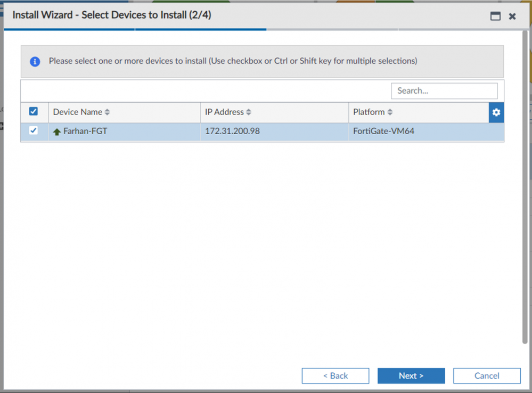Viewport: 532px width, 393px height.
Task: Go back with the Back button
Action: coord(335,375)
